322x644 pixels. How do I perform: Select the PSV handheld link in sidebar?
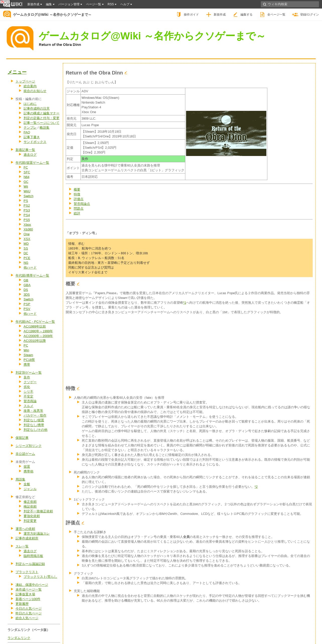[27, 309]
